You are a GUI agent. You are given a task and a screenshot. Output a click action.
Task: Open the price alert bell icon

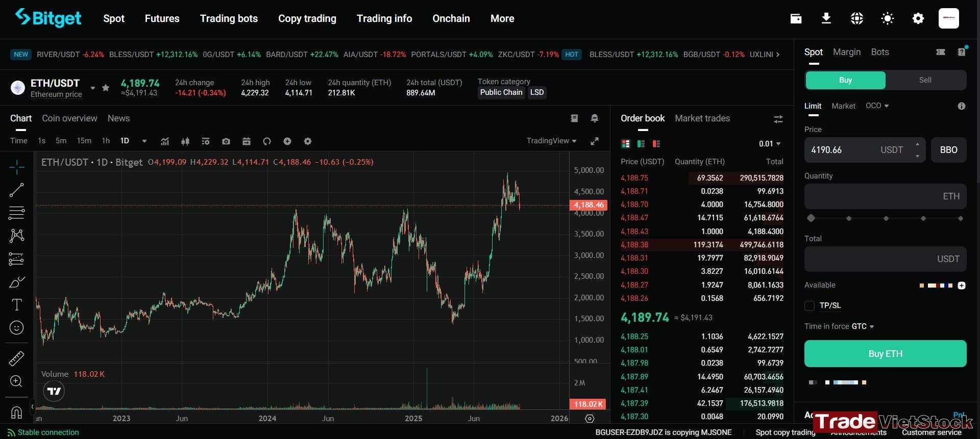(595, 118)
